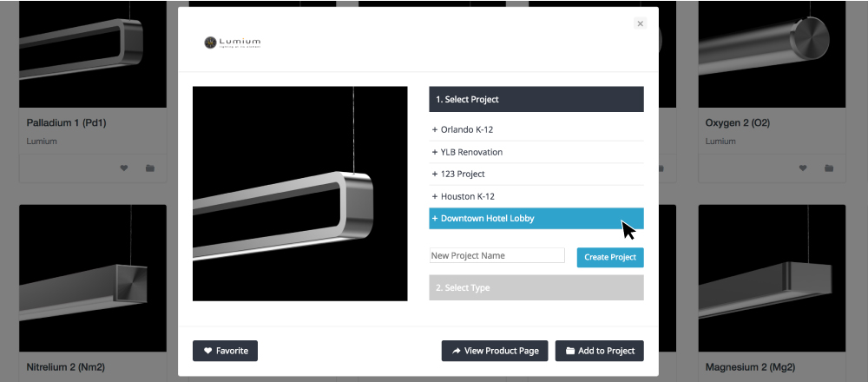This screenshot has width=868, height=382.
Task: Click Lumium text under Palladium 1
Action: [x=42, y=142]
